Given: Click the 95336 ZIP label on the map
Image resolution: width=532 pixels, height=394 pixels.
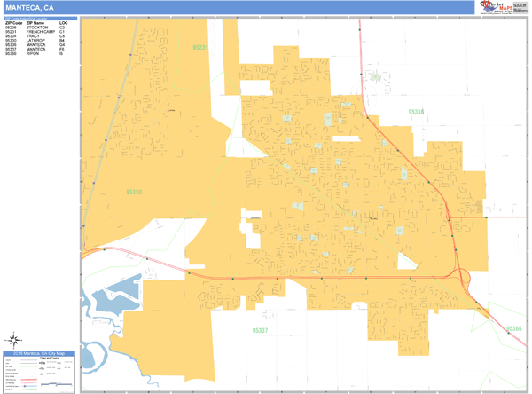Looking at the screenshot, I should (x=416, y=113).
